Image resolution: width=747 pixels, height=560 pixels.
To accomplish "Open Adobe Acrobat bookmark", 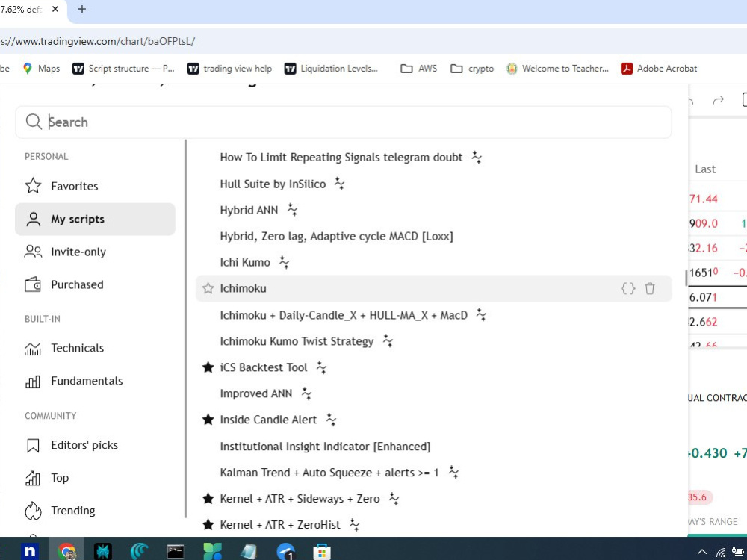I will (x=659, y=69).
